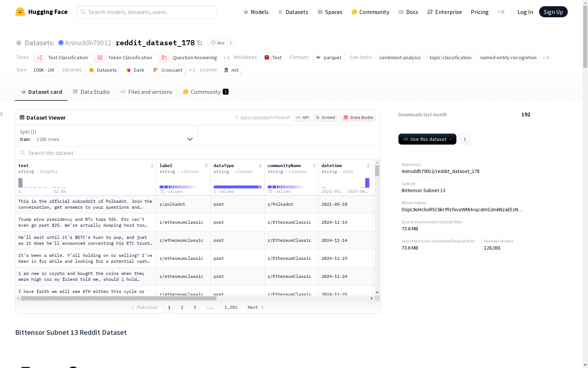
Task: Click the topic-classification sub-task tag
Action: [x=450, y=57]
